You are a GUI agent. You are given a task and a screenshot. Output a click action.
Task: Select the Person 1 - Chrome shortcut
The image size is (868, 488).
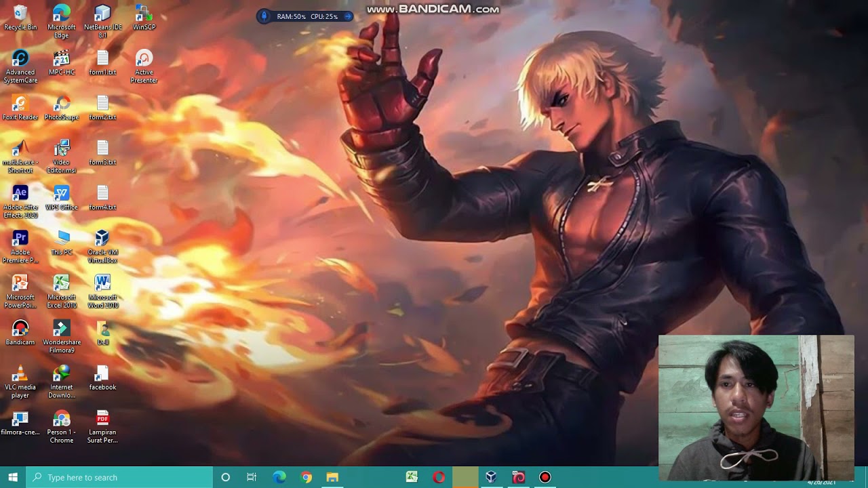[x=62, y=426]
